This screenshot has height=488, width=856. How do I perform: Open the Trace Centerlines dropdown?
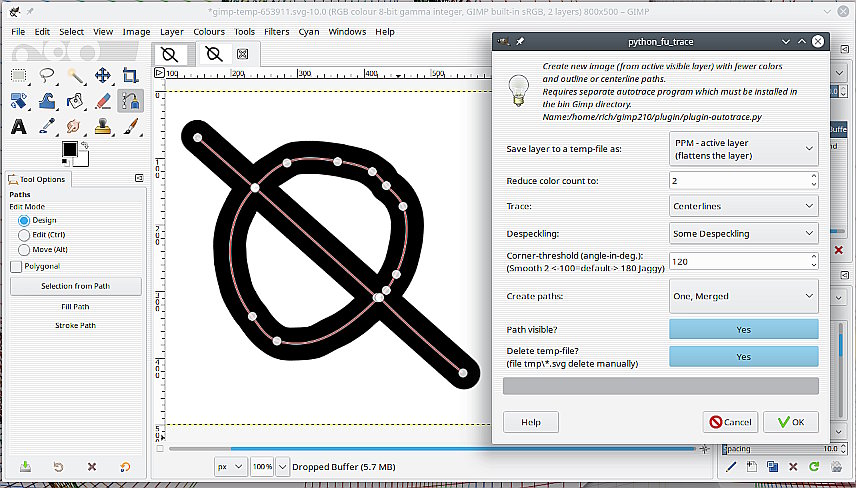coord(743,206)
